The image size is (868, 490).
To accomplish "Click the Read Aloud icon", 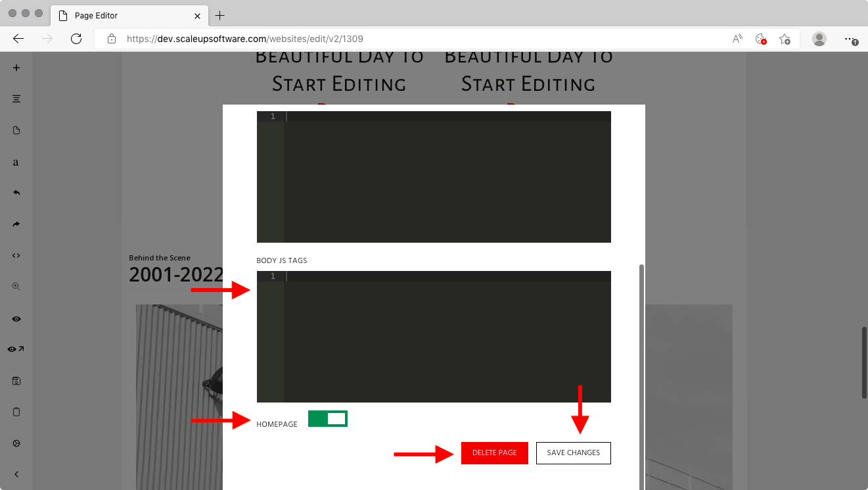I will 737,39.
